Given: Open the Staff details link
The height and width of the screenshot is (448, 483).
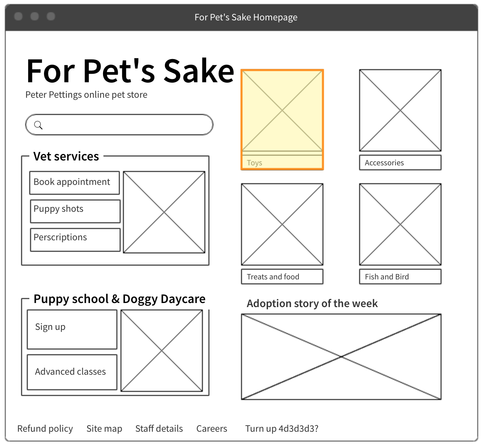Looking at the screenshot, I should coord(159,428).
